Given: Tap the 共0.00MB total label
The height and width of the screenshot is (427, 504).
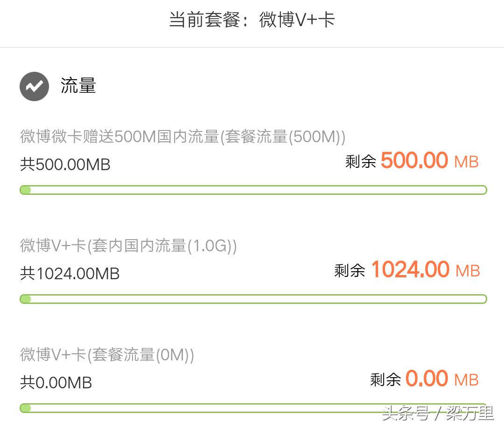Looking at the screenshot, I should [56, 383].
